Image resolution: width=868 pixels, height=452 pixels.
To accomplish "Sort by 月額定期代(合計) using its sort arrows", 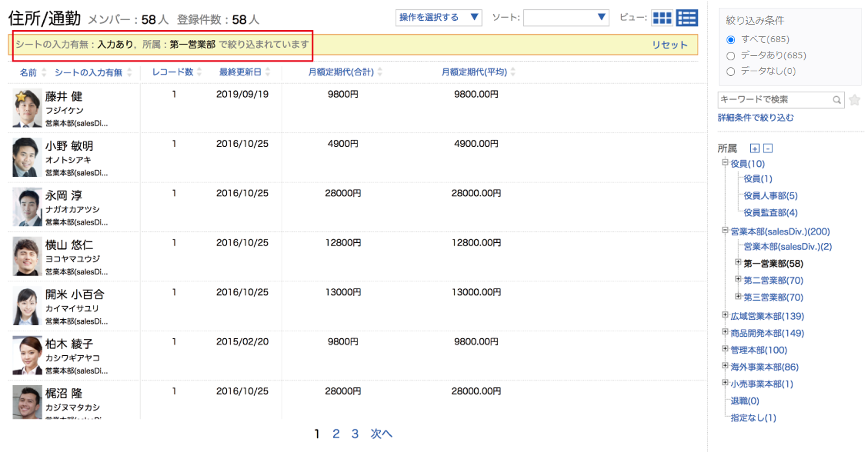I will click(x=380, y=72).
